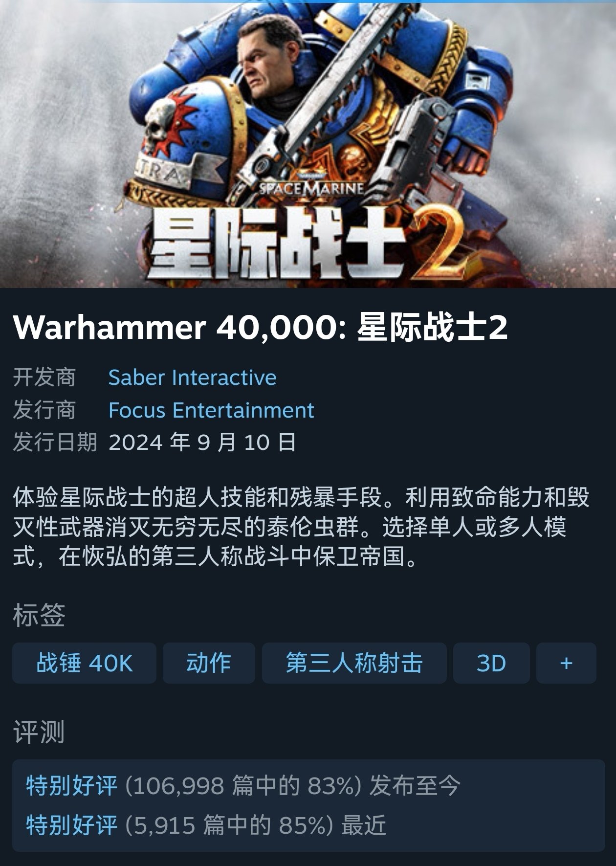Click the 评测 section heading

tap(39, 732)
